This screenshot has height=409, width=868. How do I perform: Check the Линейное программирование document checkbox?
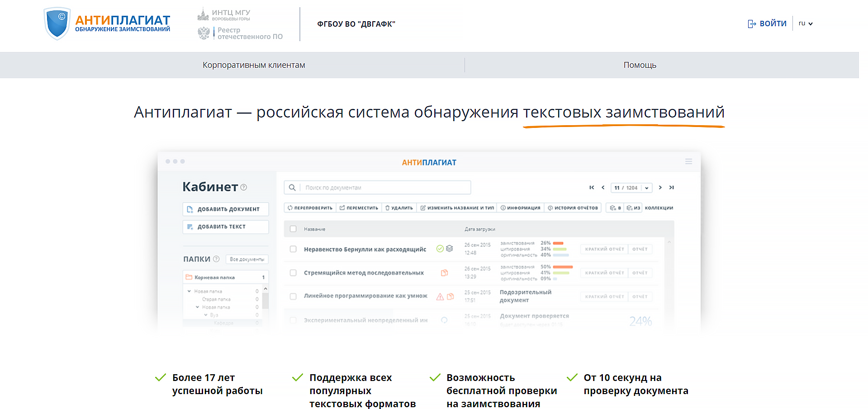[293, 296]
